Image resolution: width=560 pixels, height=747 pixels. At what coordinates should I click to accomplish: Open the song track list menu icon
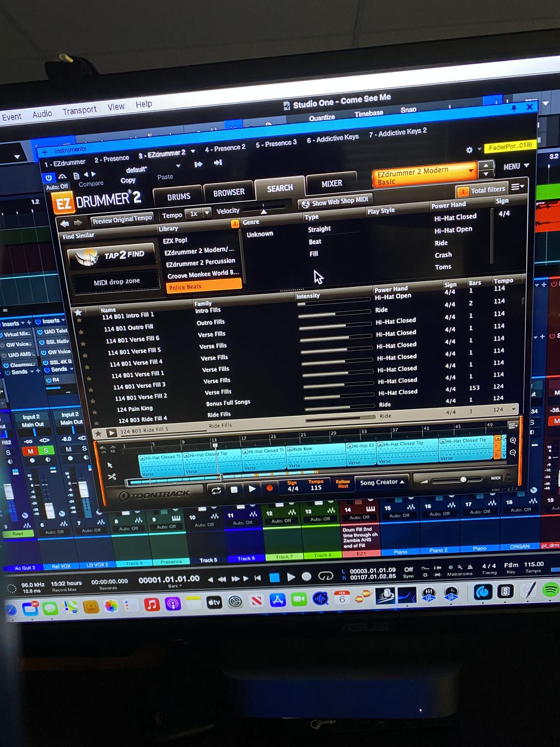click(x=513, y=425)
